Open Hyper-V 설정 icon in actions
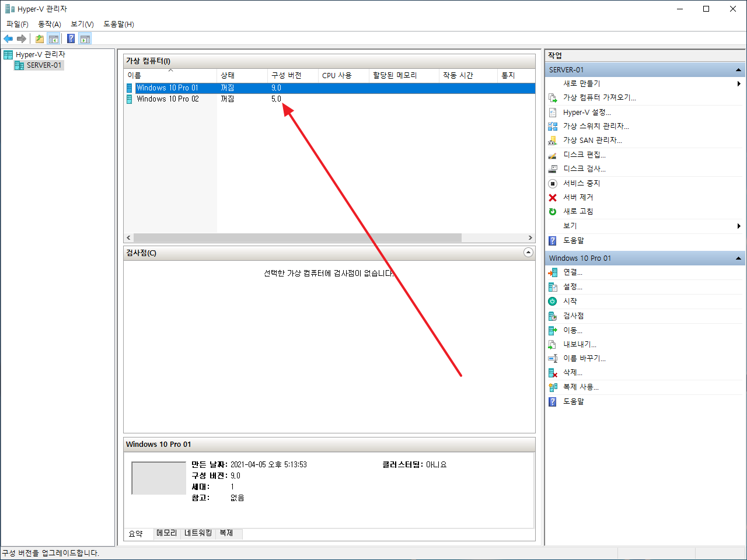The height and width of the screenshot is (560, 747). point(553,112)
